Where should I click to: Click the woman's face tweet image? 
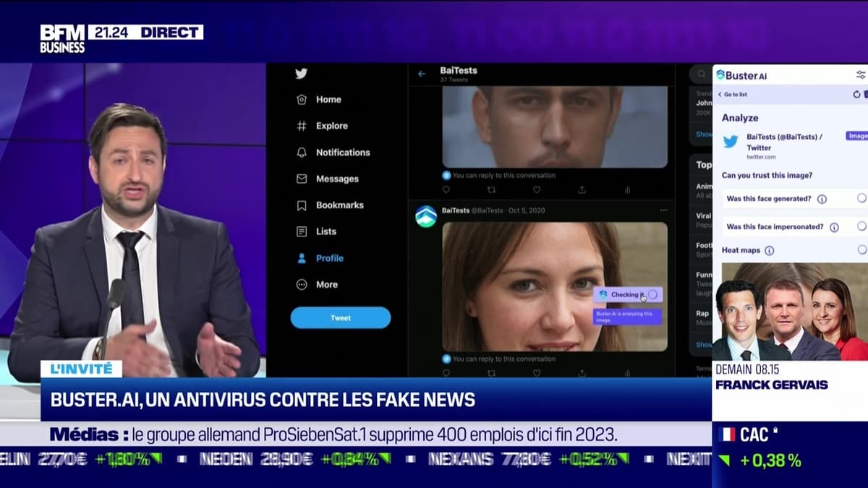555,286
